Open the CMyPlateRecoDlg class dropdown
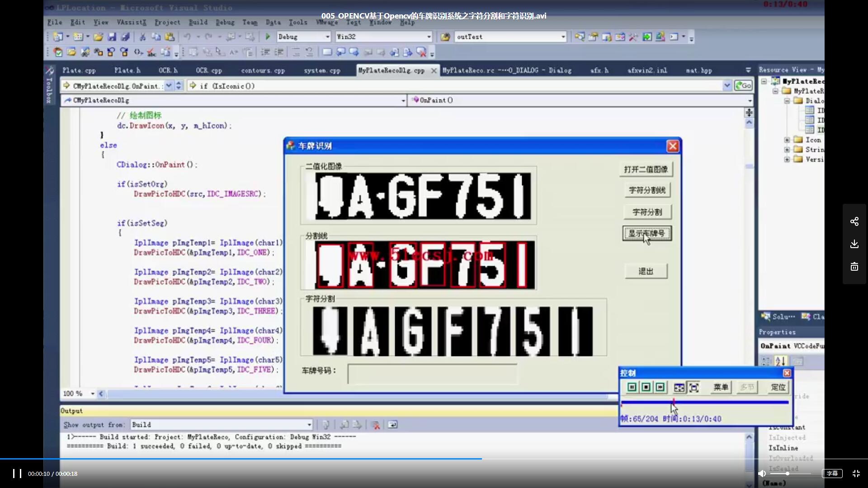This screenshot has width=868, height=488. tap(234, 100)
